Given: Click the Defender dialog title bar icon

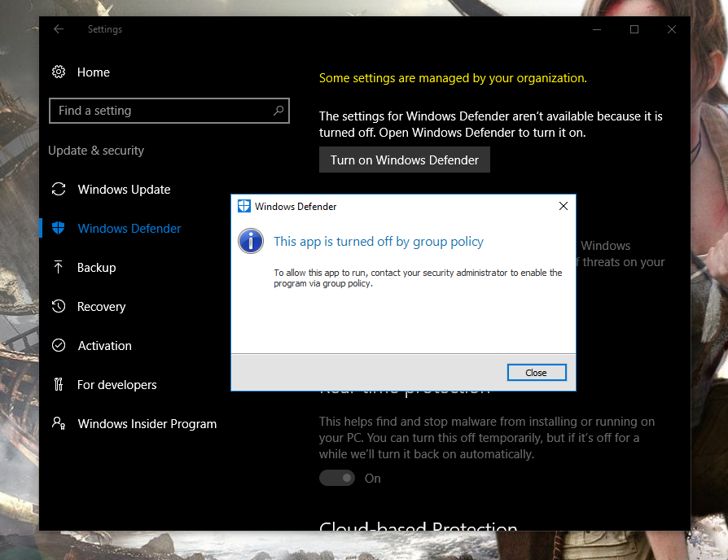Looking at the screenshot, I should click(244, 206).
